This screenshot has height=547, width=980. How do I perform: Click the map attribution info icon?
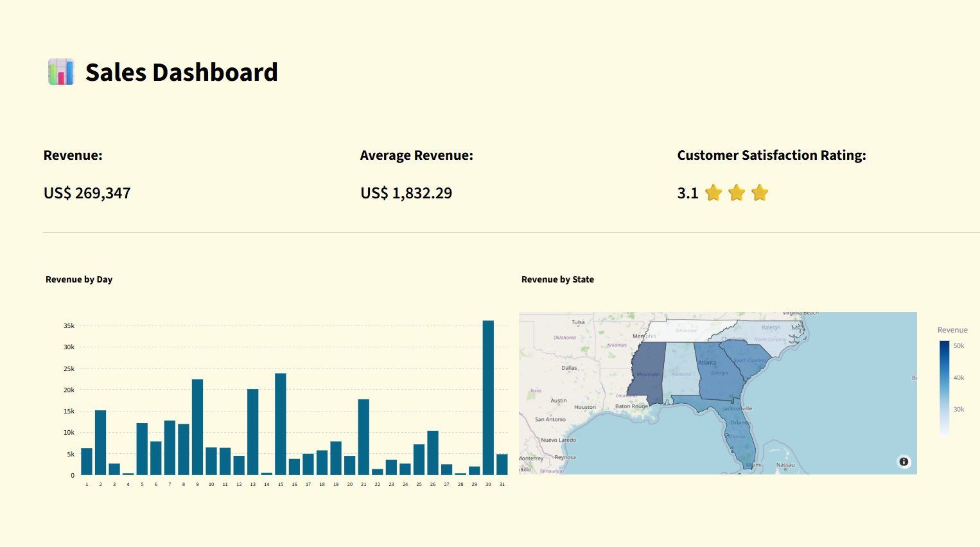(904, 462)
